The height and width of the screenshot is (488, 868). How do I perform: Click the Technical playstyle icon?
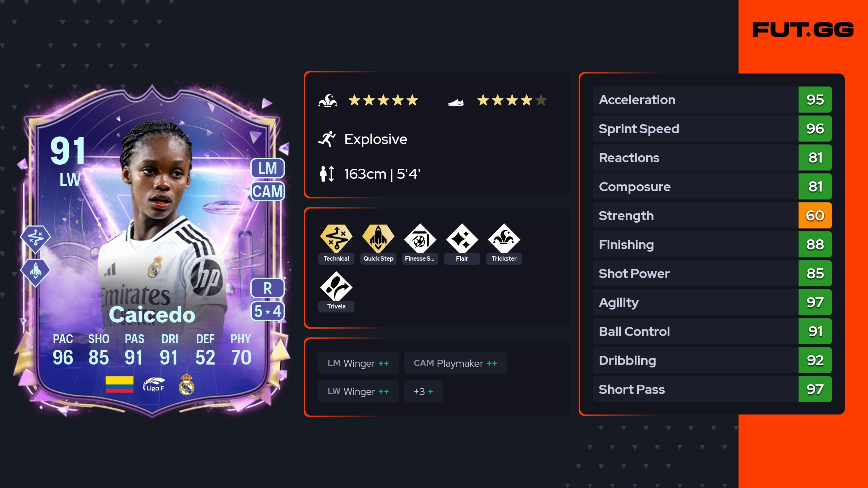coord(336,239)
